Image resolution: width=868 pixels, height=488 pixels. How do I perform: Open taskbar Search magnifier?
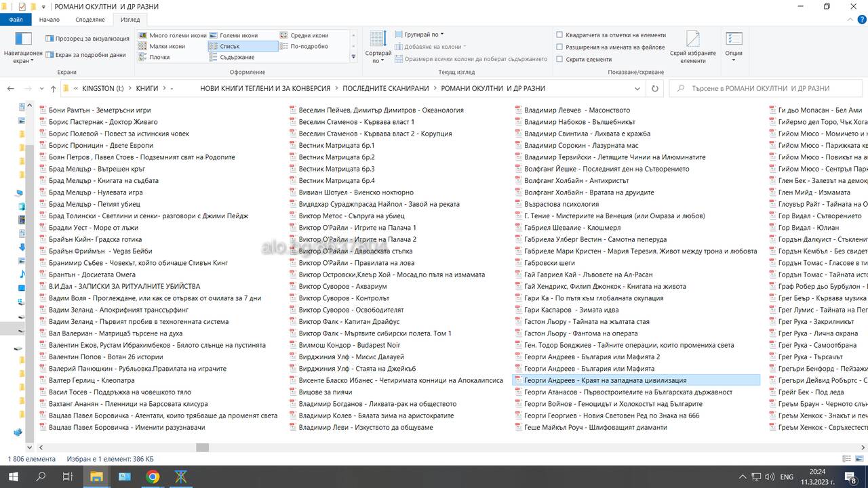tap(41, 477)
